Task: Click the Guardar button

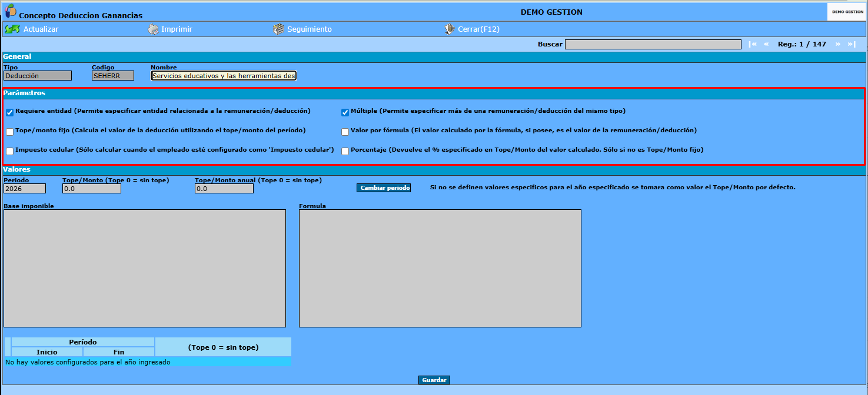Action: click(434, 380)
